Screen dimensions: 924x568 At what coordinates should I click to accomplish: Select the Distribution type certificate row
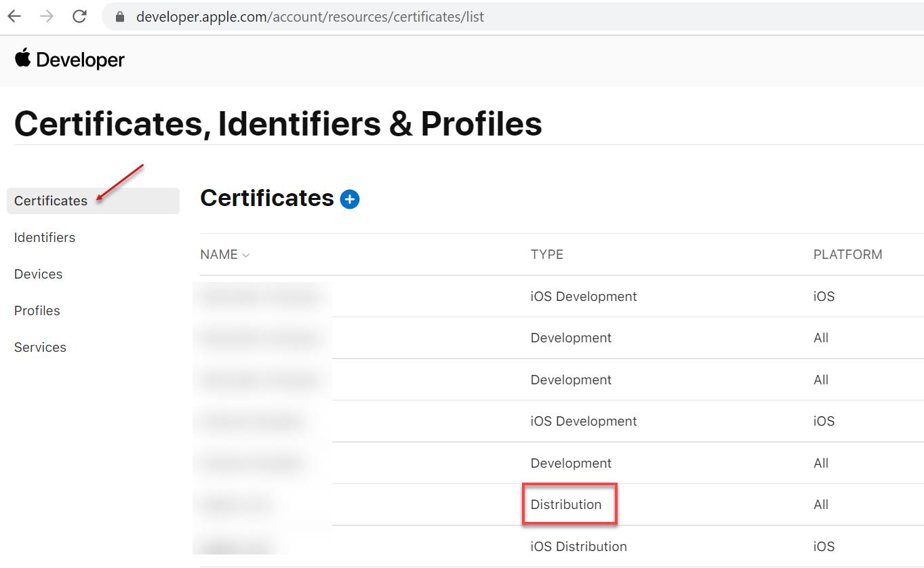click(561, 504)
